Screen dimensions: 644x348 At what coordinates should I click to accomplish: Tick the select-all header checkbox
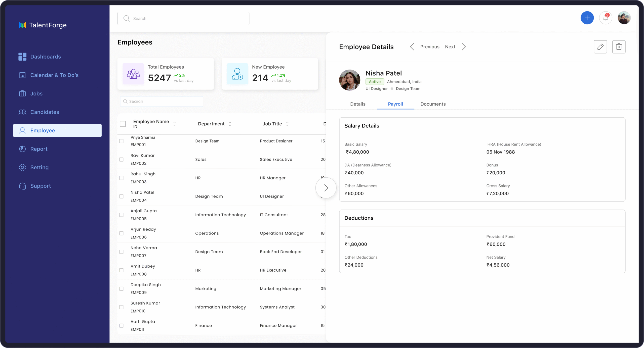[x=123, y=124]
